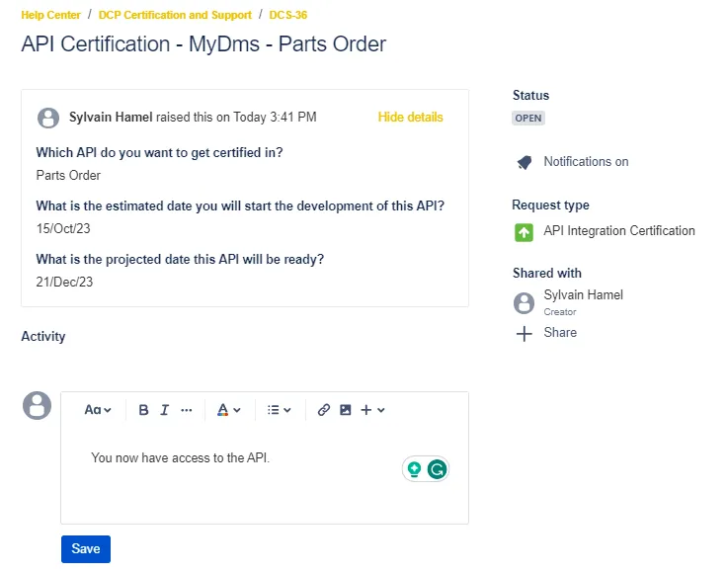728x573 pixels.
Task: Open more formatting options ellipsis
Action: click(x=186, y=410)
